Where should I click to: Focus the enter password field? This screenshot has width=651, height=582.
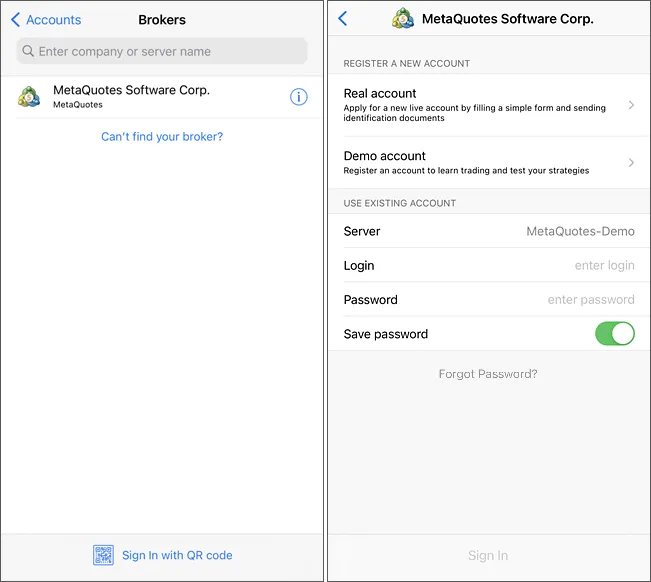tap(591, 300)
